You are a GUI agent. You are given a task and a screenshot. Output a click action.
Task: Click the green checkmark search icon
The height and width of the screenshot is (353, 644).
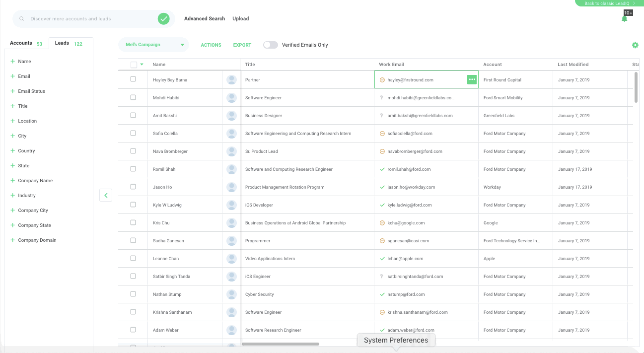[163, 19]
